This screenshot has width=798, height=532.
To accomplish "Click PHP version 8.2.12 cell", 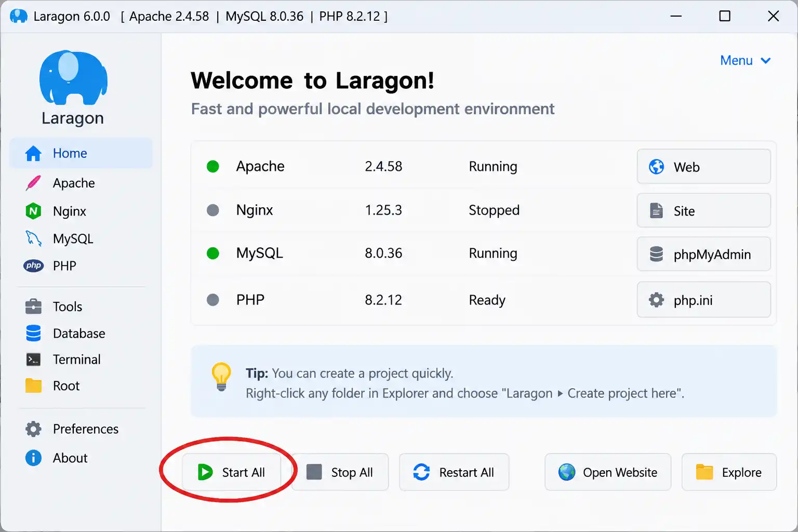I will [x=383, y=300].
